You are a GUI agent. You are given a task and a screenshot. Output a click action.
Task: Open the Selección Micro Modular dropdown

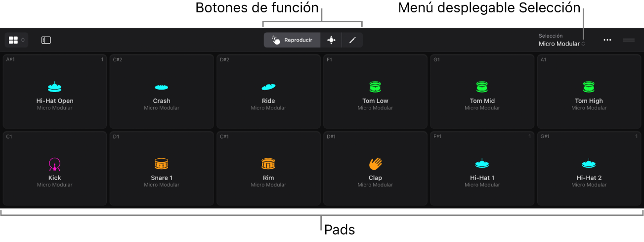pyautogui.click(x=562, y=44)
